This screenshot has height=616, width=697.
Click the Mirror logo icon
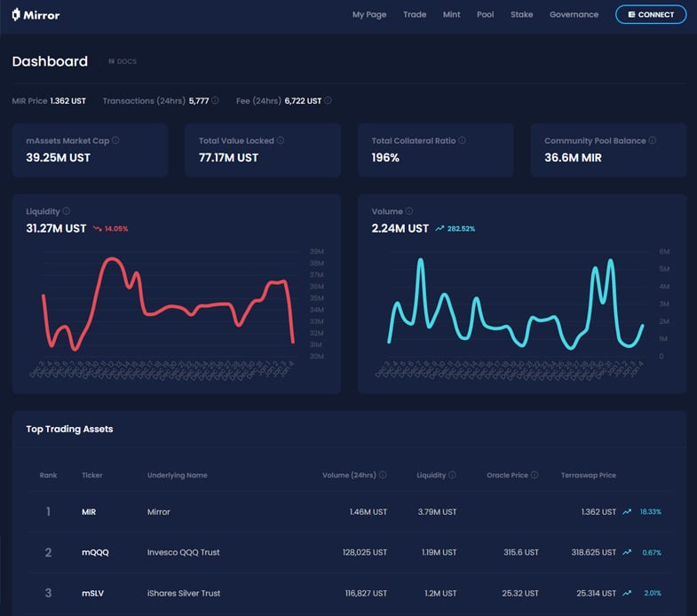point(16,15)
